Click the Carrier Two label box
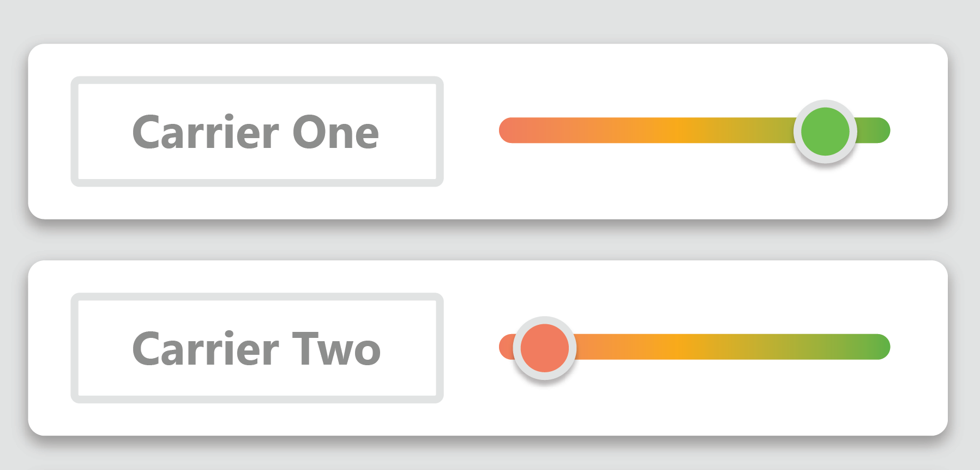Image resolution: width=980 pixels, height=470 pixels. click(257, 348)
